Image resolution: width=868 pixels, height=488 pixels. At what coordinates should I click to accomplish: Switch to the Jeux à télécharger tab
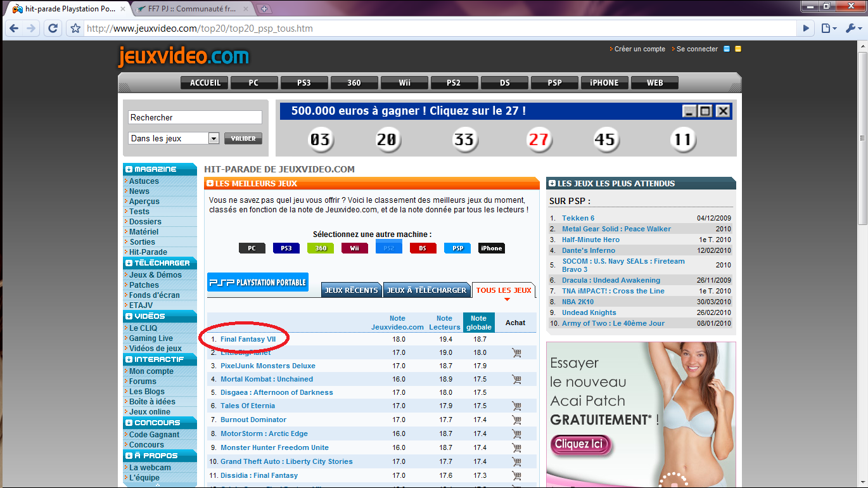426,290
